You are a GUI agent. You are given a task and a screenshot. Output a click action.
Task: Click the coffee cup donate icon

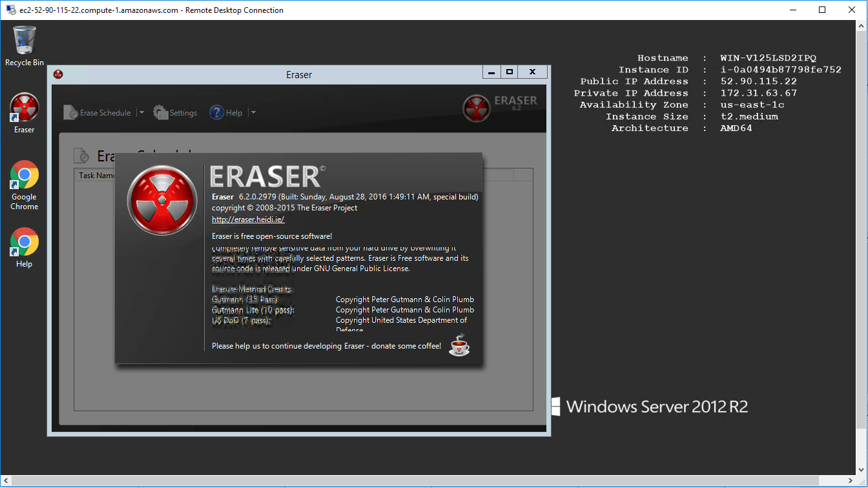click(459, 345)
